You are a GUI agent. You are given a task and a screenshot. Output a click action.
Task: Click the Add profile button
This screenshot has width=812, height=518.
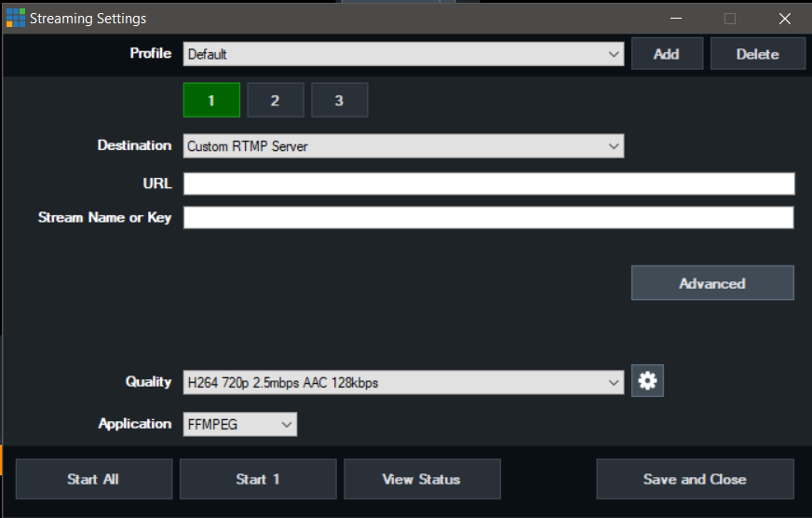coord(667,54)
